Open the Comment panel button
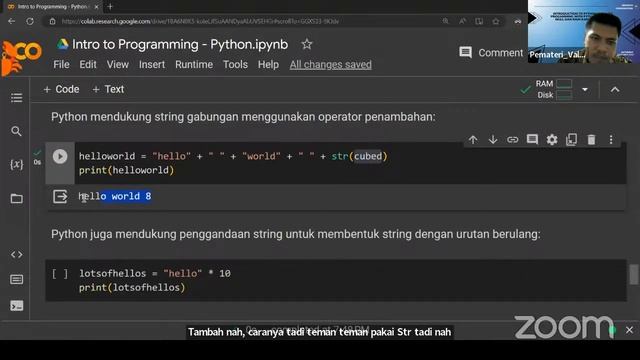 pos(491,53)
